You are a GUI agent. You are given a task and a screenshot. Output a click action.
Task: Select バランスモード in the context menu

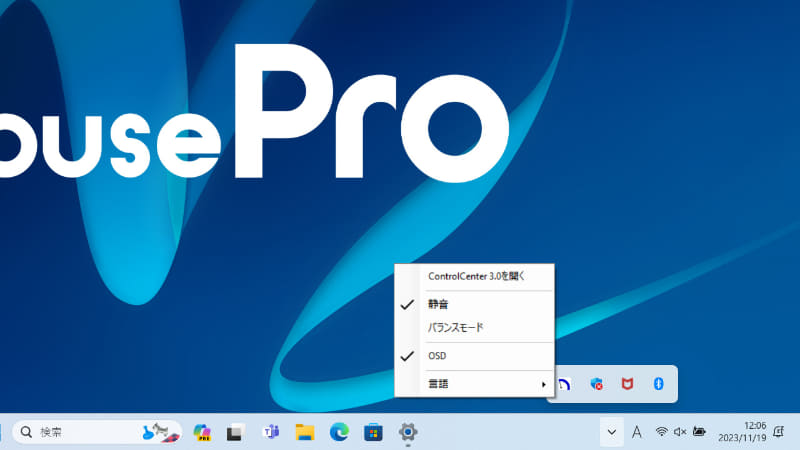pos(474,328)
